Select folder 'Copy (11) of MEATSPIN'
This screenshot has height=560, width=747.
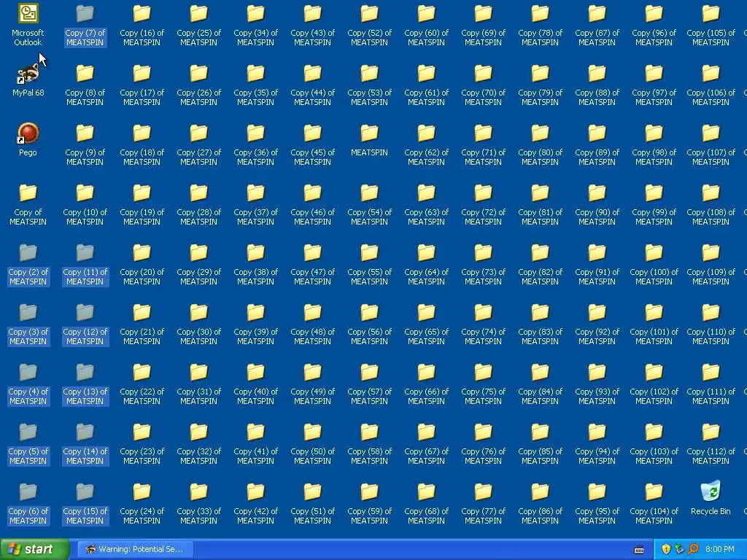(85, 264)
